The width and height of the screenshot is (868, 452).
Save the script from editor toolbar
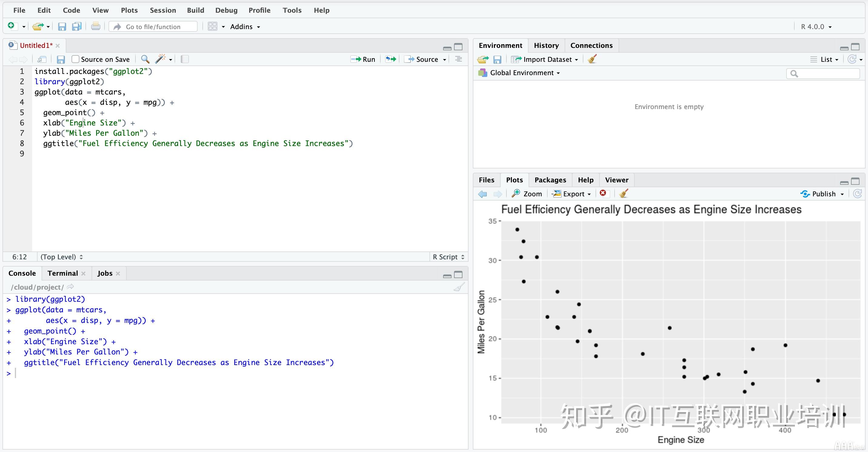[61, 60]
